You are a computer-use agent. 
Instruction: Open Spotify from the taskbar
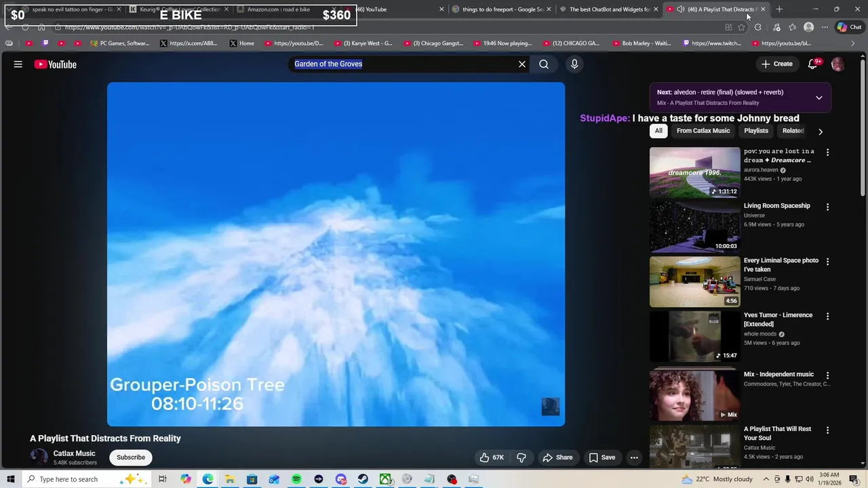point(296,479)
